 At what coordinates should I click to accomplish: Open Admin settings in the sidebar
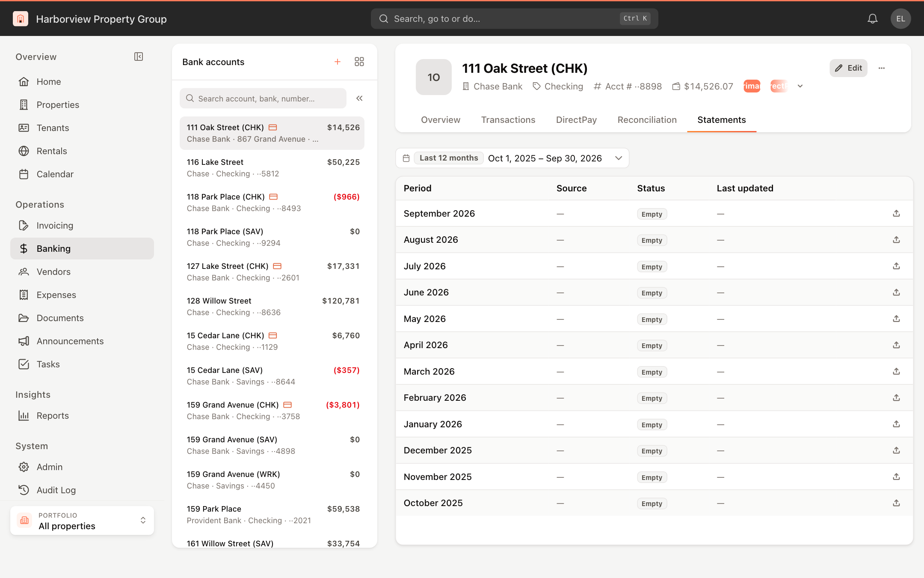pos(82,467)
